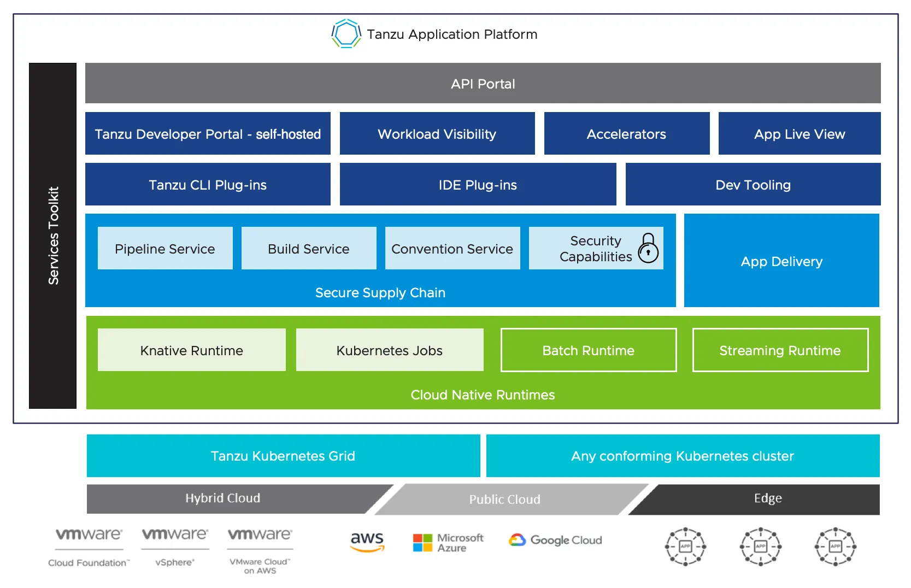Select the Tanzu CLI Plug-ins block
Image resolution: width=911 pixels, height=588 pixels.
click(208, 184)
